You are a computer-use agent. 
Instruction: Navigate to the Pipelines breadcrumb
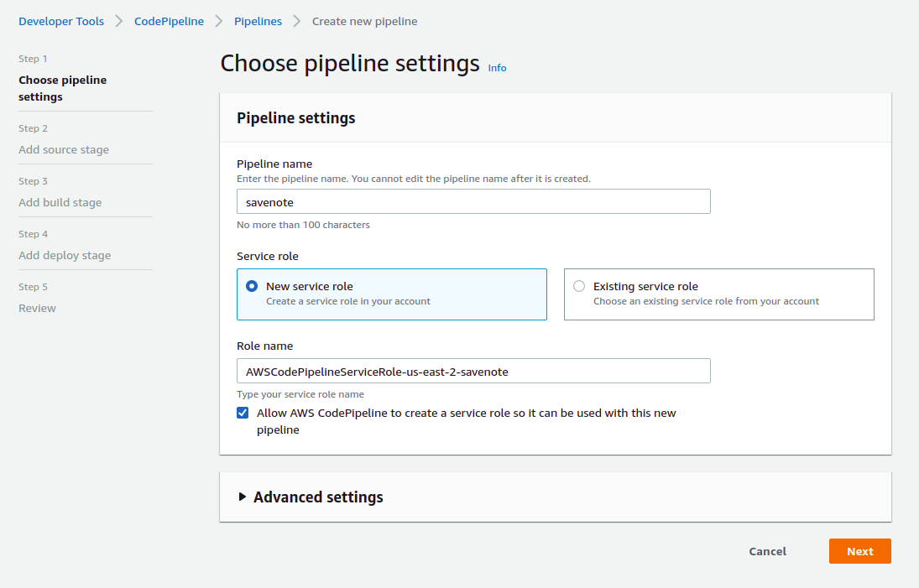click(x=258, y=21)
